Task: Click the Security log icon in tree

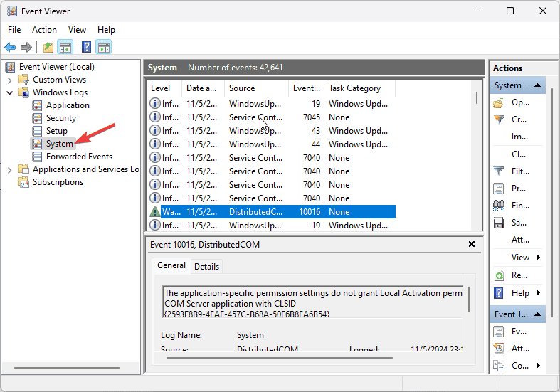Action: 37,118
